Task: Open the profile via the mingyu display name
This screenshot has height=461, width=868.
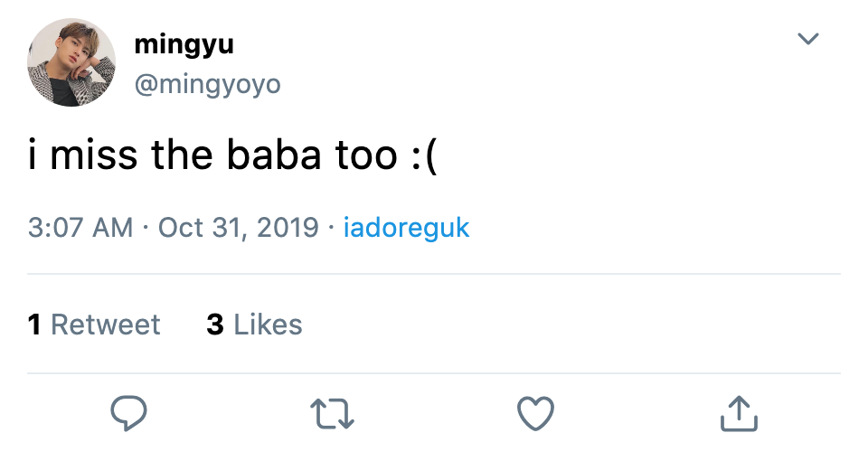Action: (184, 44)
